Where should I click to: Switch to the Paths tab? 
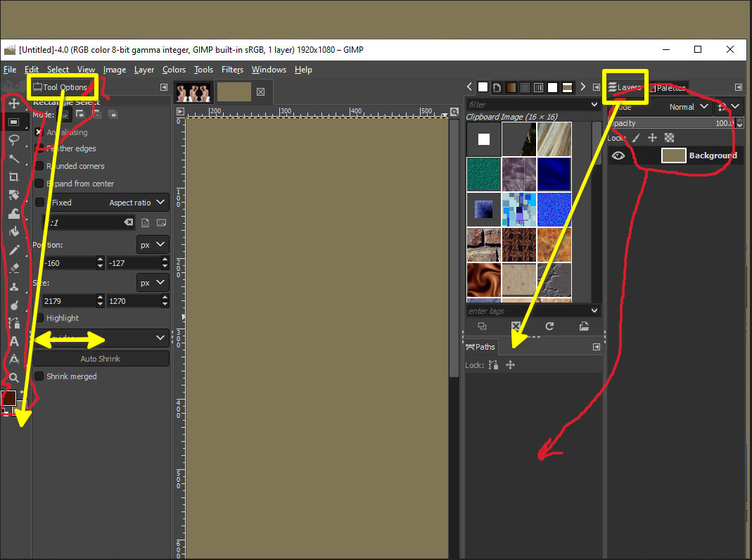[x=480, y=347]
